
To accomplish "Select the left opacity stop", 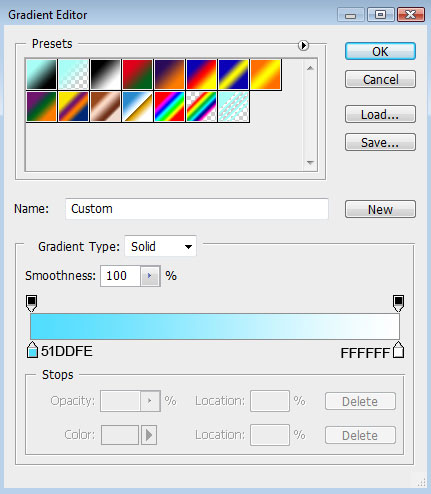I will [x=32, y=303].
